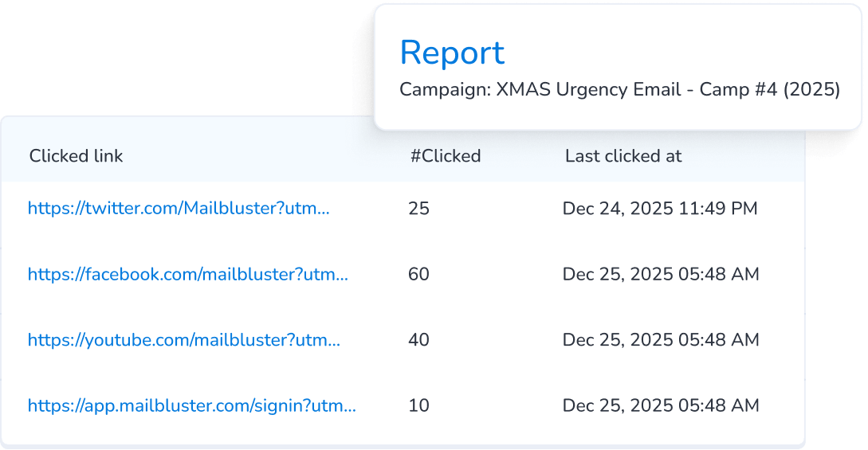Viewport: 868px width, 450px height.
Task: Select the "Last clicked at" column header
Action: point(623,156)
